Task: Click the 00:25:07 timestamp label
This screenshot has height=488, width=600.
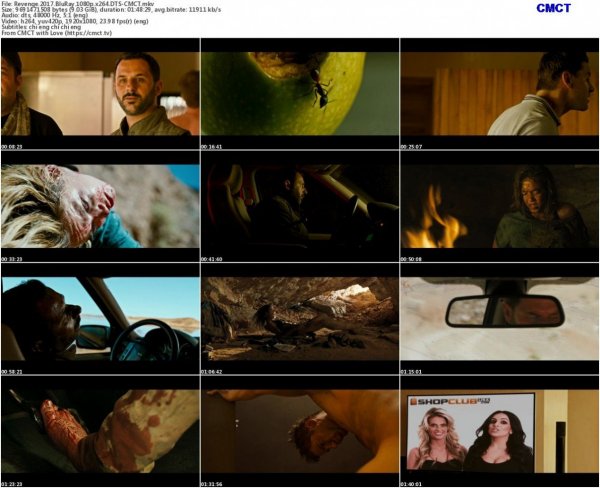Action: pyautogui.click(x=411, y=147)
